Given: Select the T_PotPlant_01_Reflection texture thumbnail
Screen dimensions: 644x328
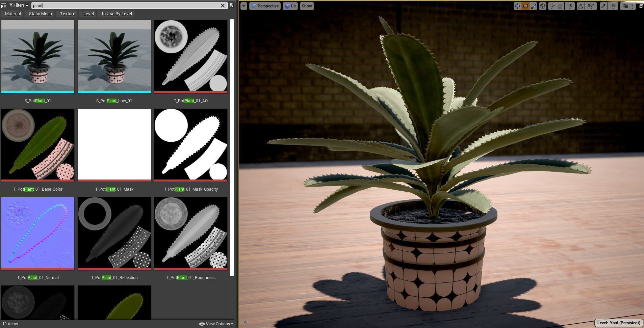Looking at the screenshot, I should pos(114,234).
